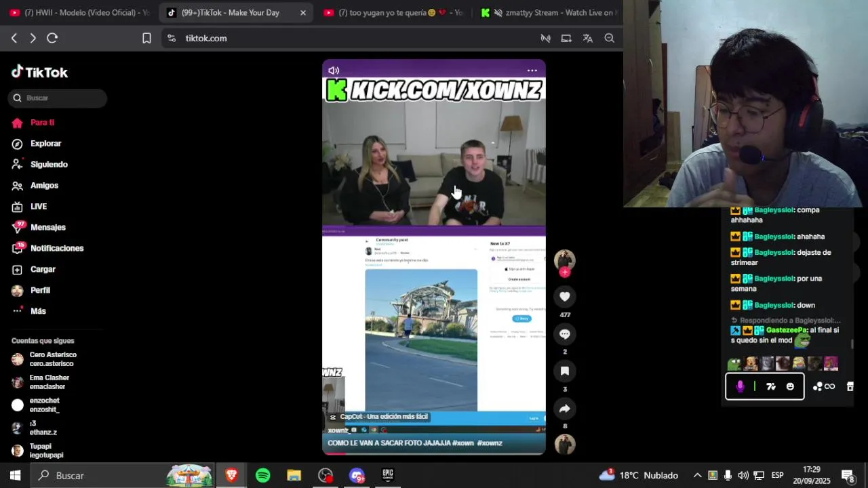Switch to zmattyy Stream Kick tab

[x=548, y=13]
